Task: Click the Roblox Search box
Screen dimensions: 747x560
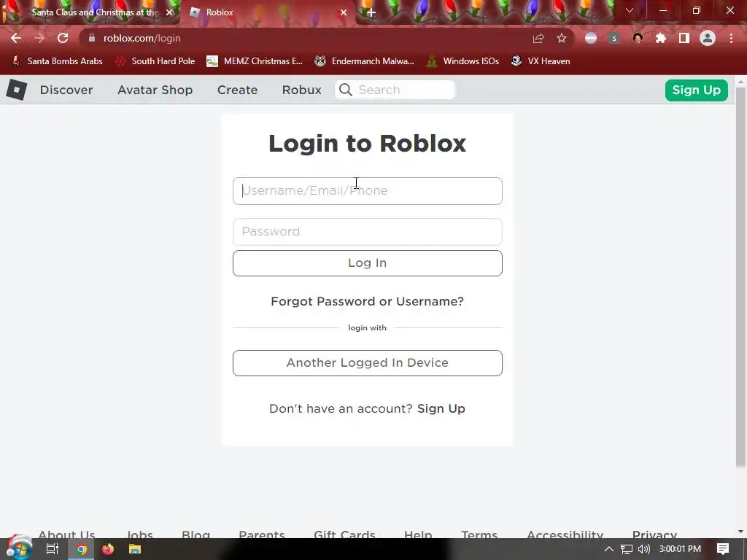Action: pos(395,90)
